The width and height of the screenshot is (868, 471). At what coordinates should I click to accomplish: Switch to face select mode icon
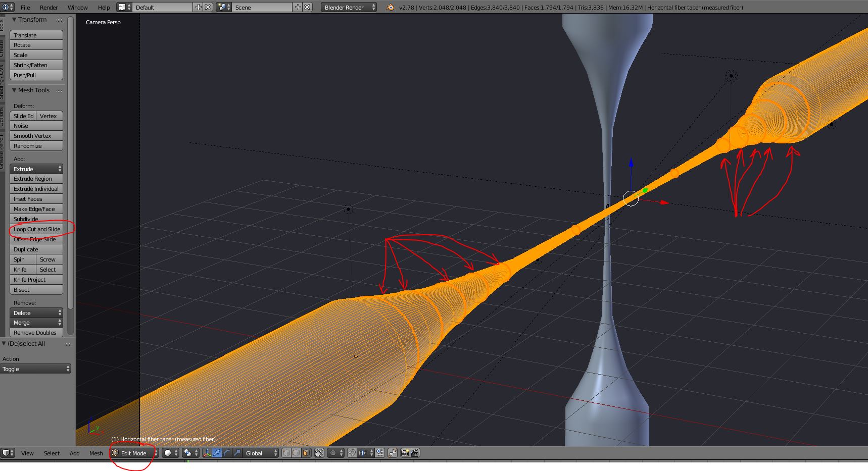(x=306, y=453)
